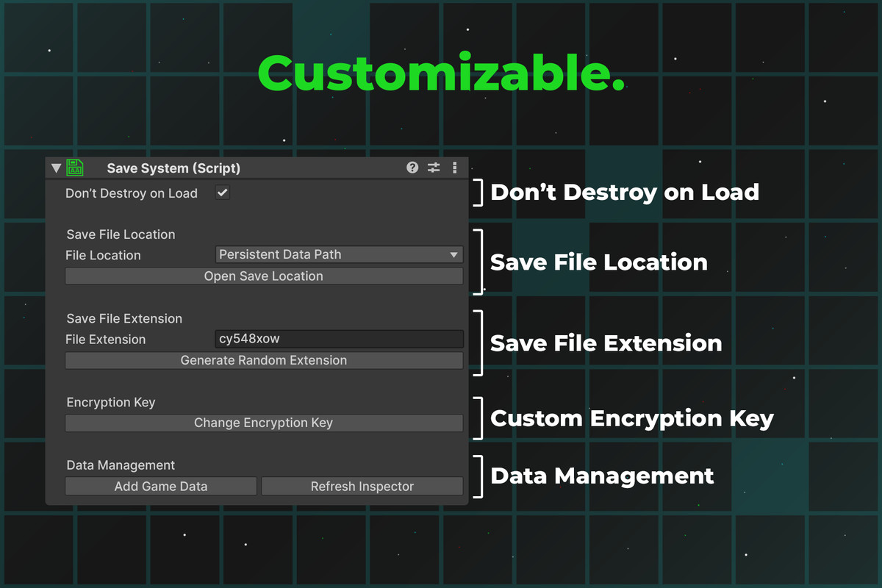Image resolution: width=882 pixels, height=588 pixels.
Task: Click the Save File Location section label
Action: [x=120, y=234]
